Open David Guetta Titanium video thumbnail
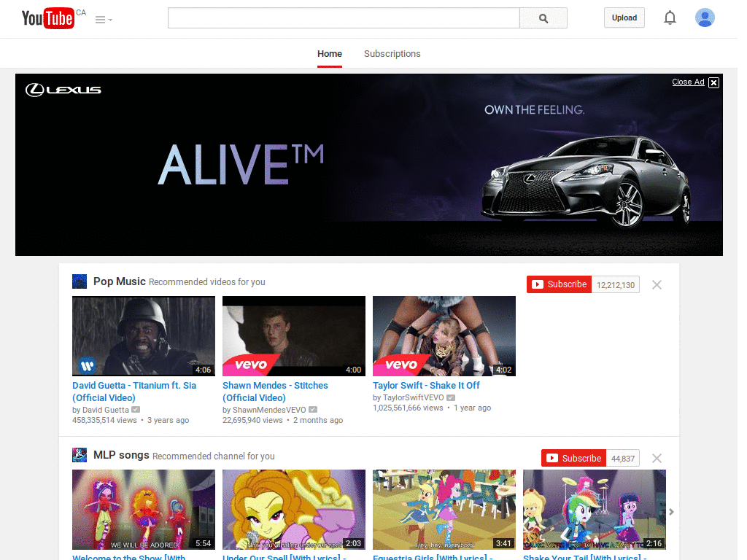Viewport: 747px width, 560px height. pyautogui.click(x=144, y=335)
